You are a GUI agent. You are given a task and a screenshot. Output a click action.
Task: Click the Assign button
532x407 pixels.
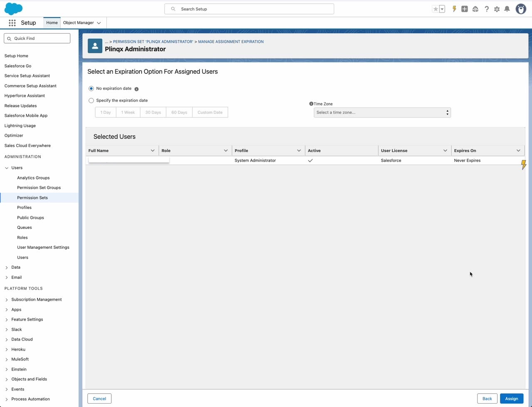[512, 399]
